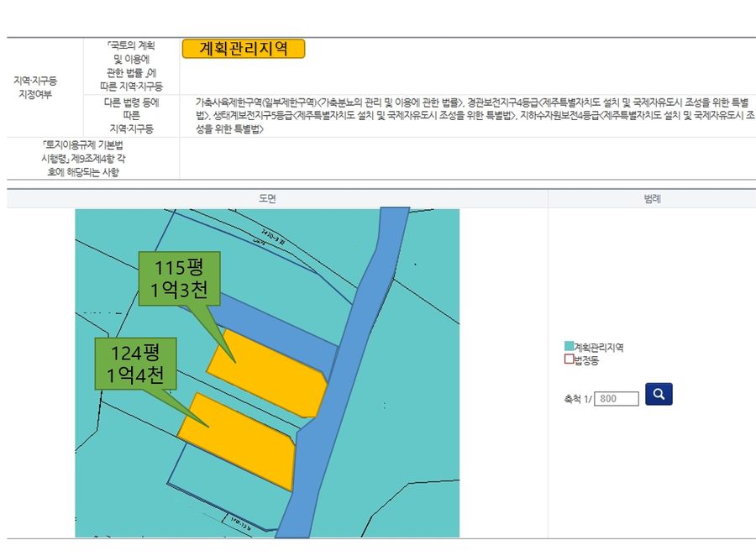Click the 지역·지구등 지정여부 row header

(x=35, y=87)
